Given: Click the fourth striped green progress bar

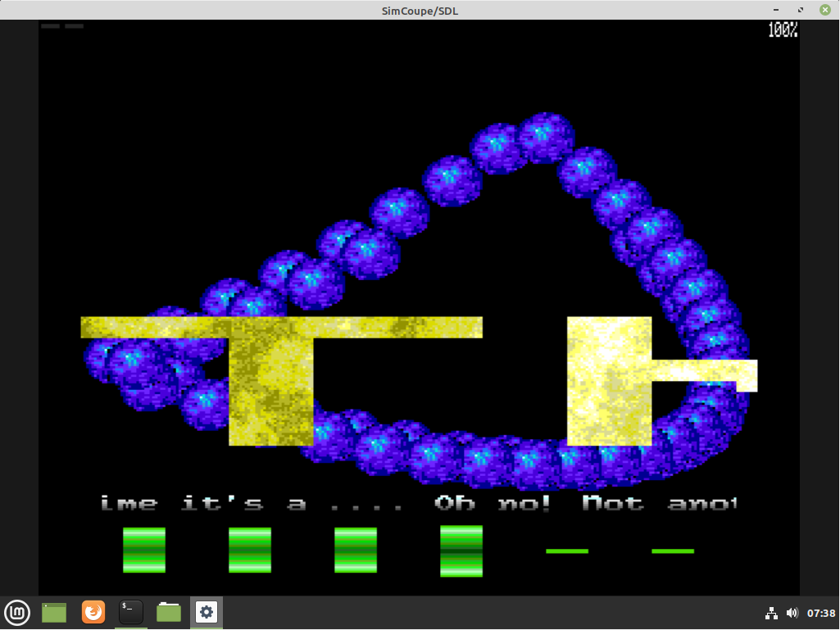Looking at the screenshot, I should click(461, 551).
